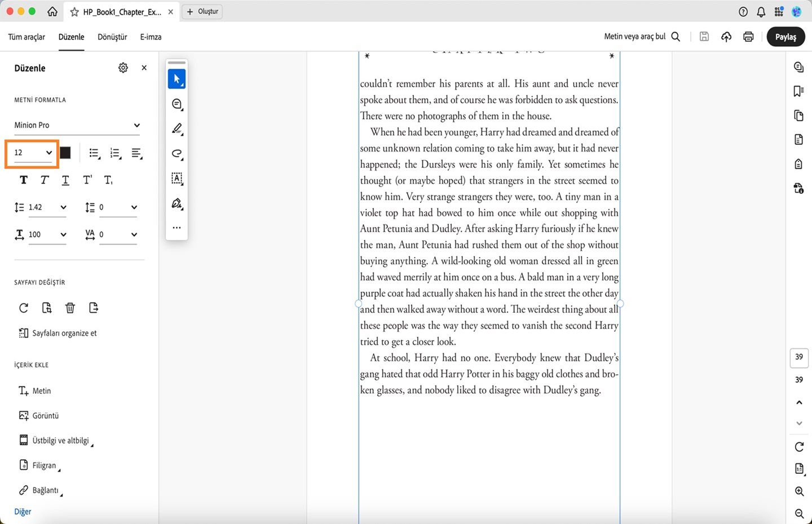Select the Comment tool in the floating toolbar
Viewport: 812px width, 524px height.
pyautogui.click(x=176, y=104)
